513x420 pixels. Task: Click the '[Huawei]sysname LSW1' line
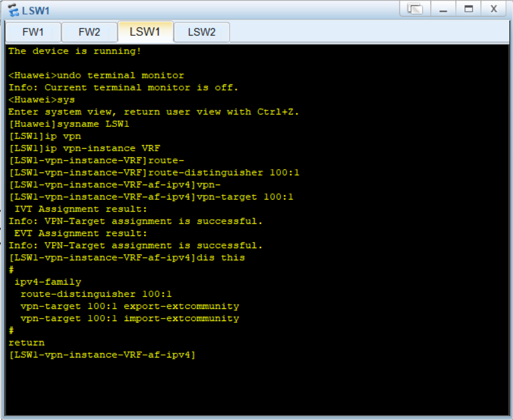69,124
